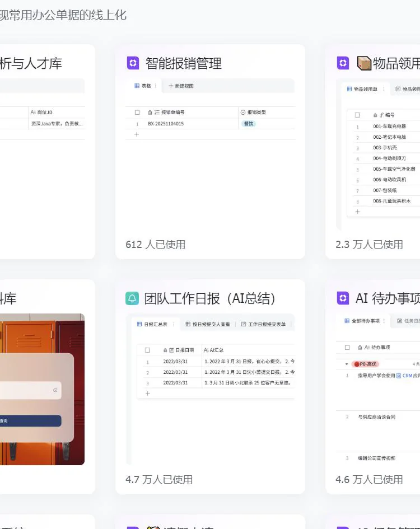Click the P0-高优 red priority tag
420x529 pixels.
[366, 364]
